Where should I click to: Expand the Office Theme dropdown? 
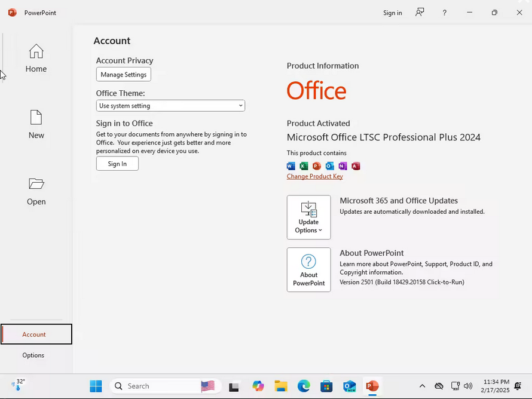pos(170,106)
